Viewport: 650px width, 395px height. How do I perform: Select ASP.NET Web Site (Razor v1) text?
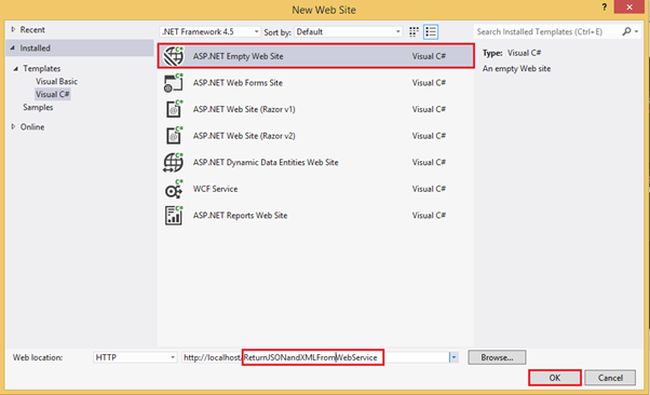(x=244, y=109)
